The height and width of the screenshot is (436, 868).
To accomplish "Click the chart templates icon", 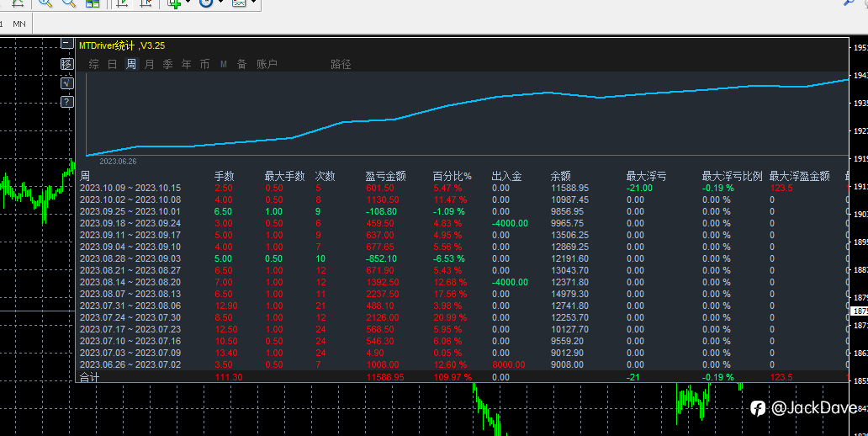I will point(239,3).
